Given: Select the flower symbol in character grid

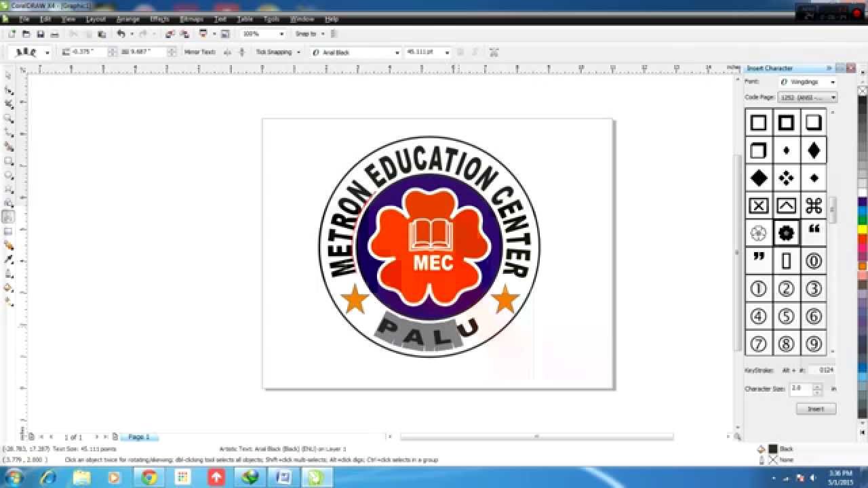Looking at the screenshot, I should [786, 233].
